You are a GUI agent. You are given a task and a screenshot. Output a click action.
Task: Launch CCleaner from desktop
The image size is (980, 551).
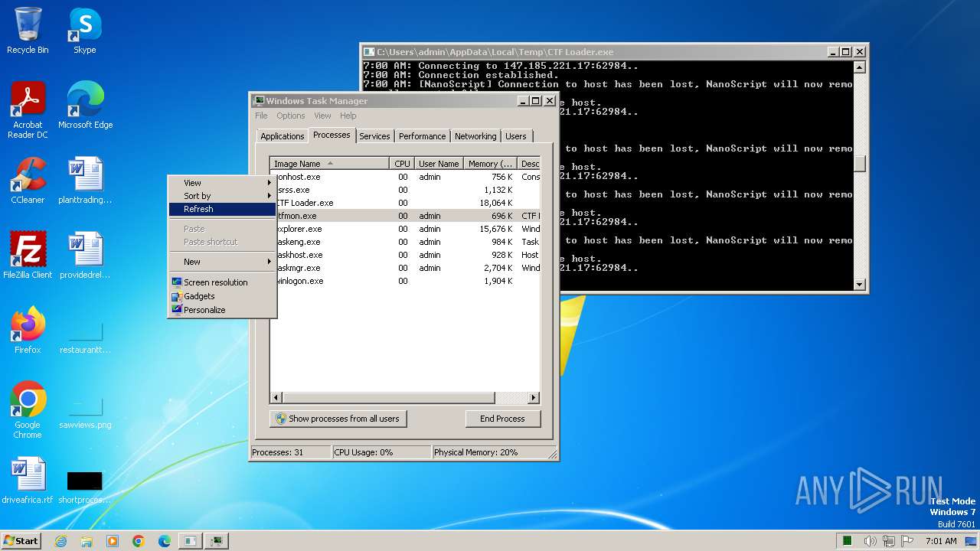(x=28, y=180)
